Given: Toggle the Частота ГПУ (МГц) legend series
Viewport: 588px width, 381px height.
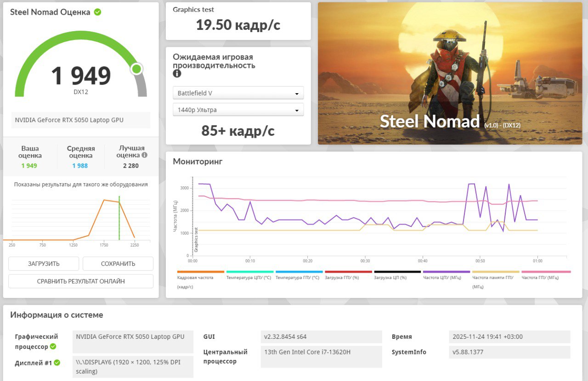Looking at the screenshot, I should coord(546,275).
